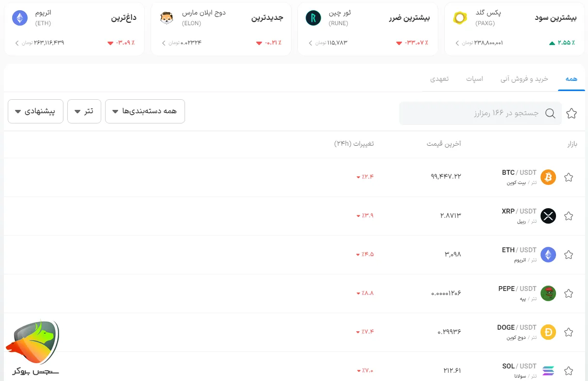
Task: Click the Solana coin icon
Action: pyautogui.click(x=548, y=371)
